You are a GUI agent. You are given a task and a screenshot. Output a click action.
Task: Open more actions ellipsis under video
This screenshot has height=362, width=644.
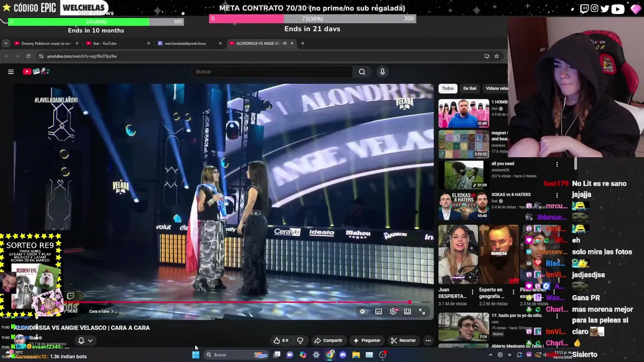coord(428,340)
